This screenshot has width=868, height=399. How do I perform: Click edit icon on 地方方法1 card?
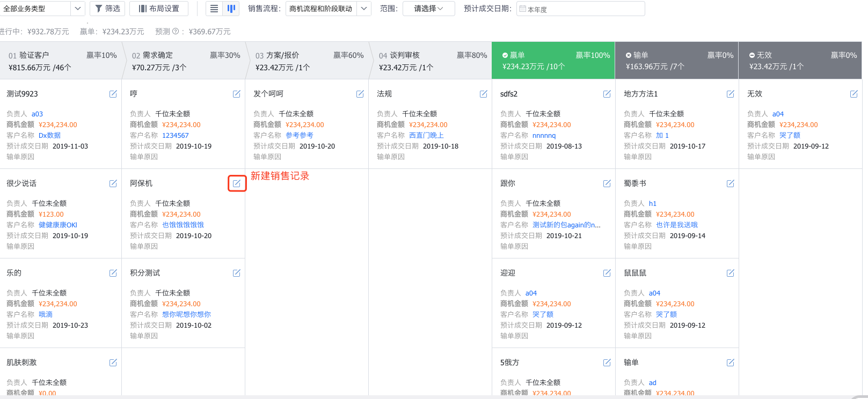click(731, 94)
